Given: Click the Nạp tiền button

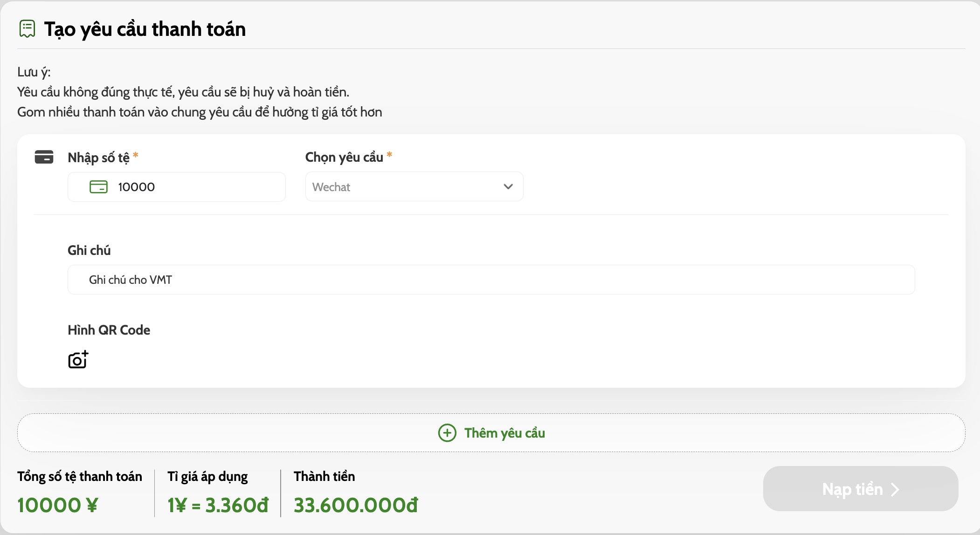Looking at the screenshot, I should (x=861, y=489).
